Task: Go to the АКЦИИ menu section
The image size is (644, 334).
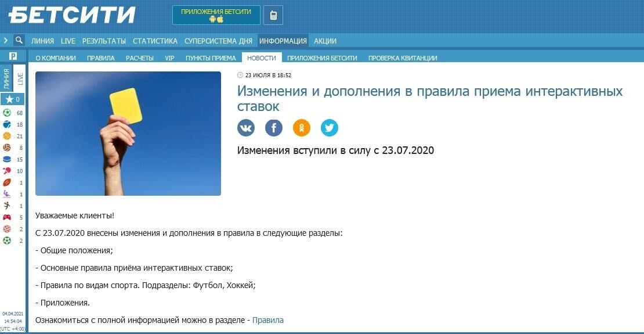Action: 325,41
